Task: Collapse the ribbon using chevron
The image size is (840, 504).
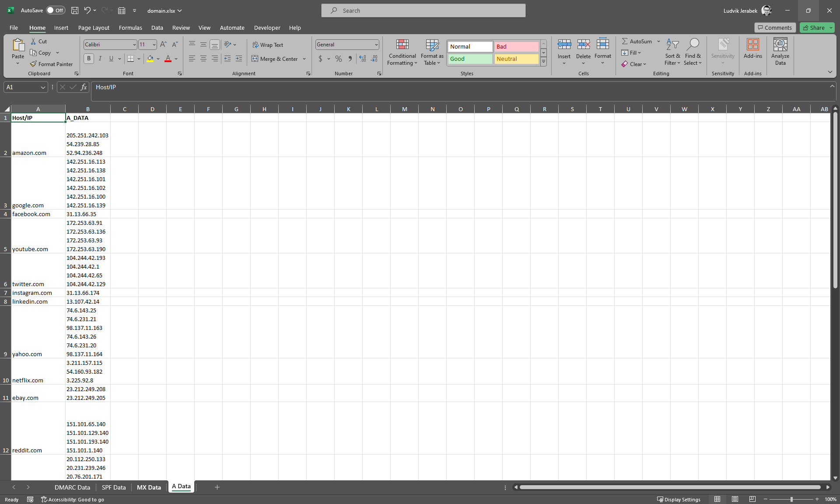Action: point(830,72)
